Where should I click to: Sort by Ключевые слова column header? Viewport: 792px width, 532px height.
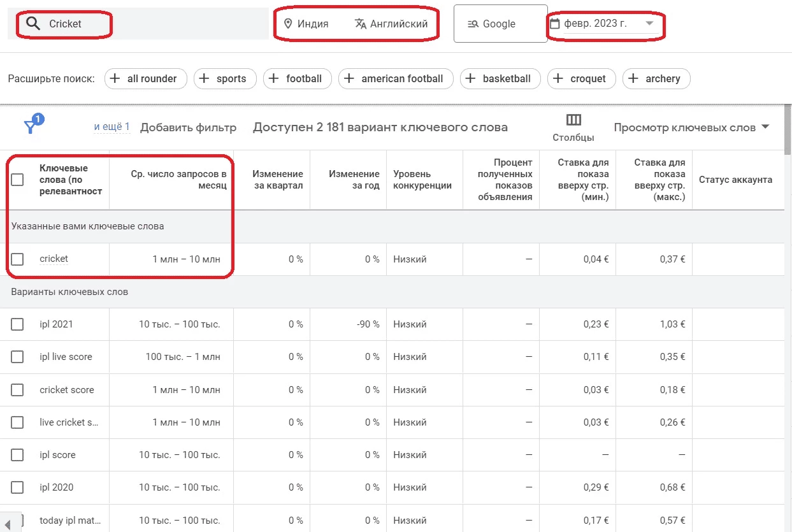tap(70, 180)
